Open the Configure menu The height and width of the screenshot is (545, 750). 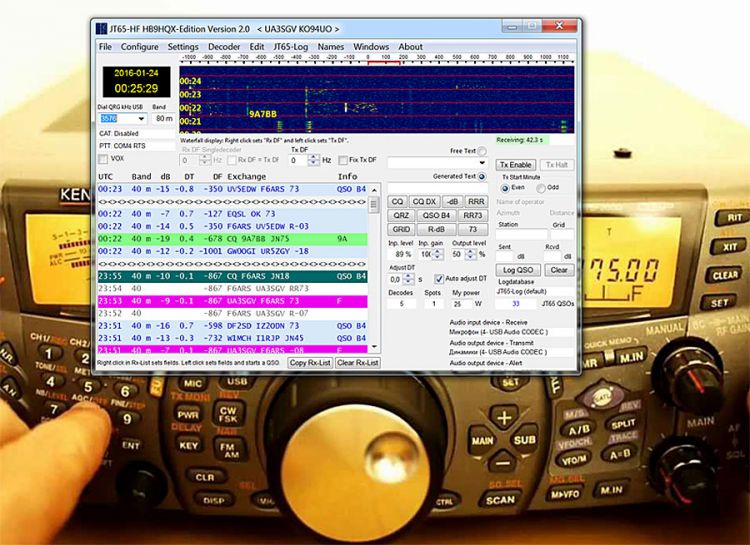pos(139,46)
